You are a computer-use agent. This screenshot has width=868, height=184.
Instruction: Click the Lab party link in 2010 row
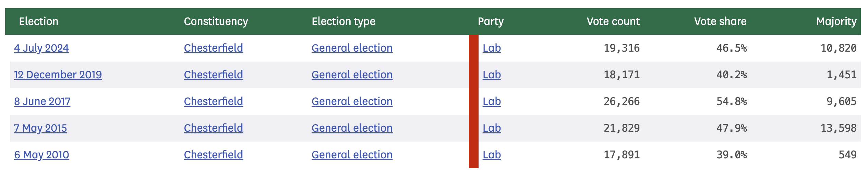point(492,155)
